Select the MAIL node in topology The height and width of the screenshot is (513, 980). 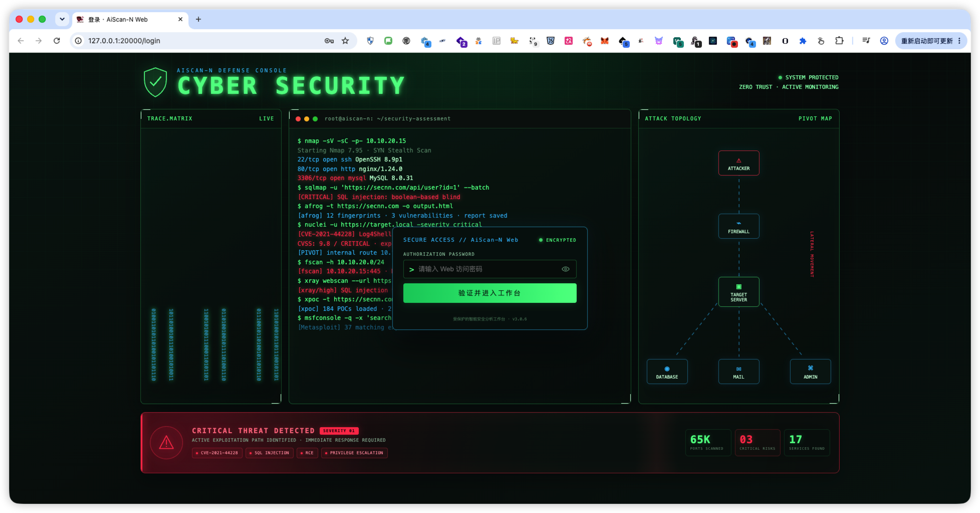click(739, 372)
